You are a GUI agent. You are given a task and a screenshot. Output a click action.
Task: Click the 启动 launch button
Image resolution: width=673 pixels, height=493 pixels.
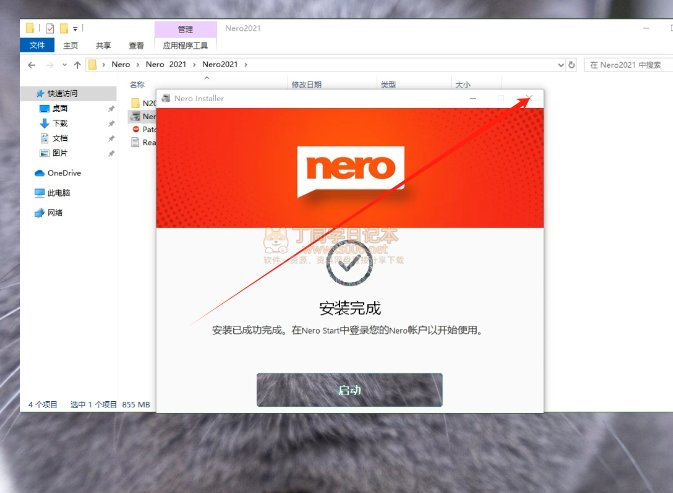click(349, 390)
